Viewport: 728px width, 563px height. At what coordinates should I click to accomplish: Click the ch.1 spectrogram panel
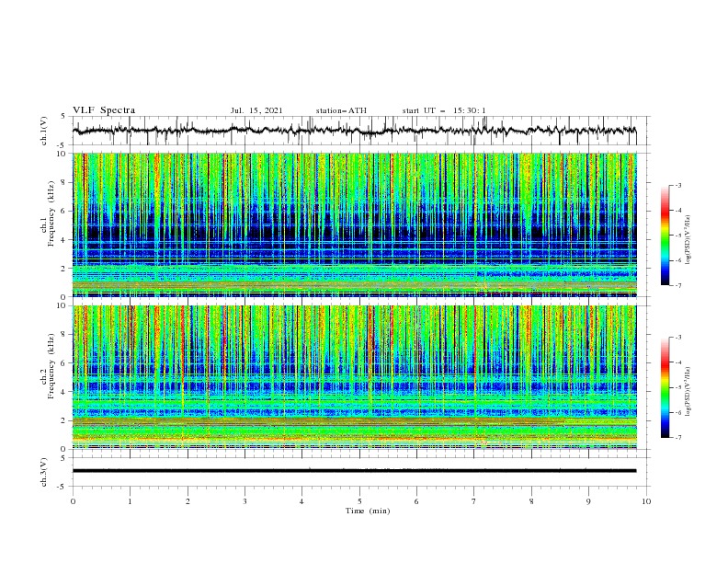[354, 224]
